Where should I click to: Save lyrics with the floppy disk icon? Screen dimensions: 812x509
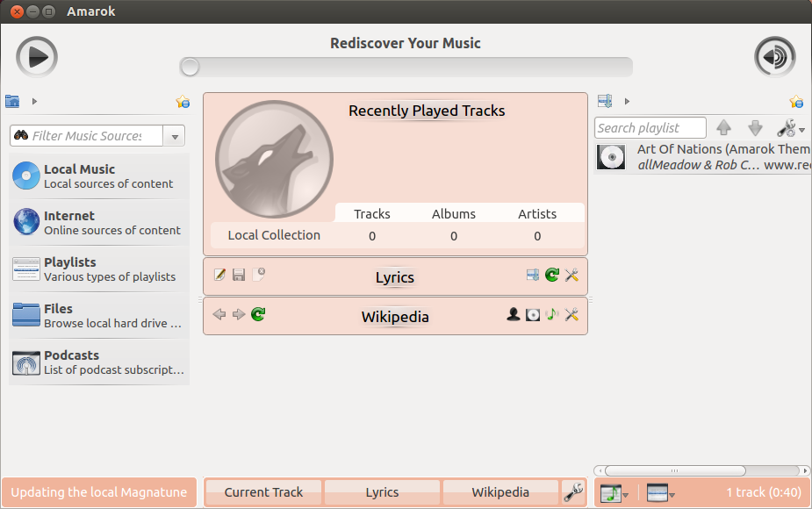239,275
